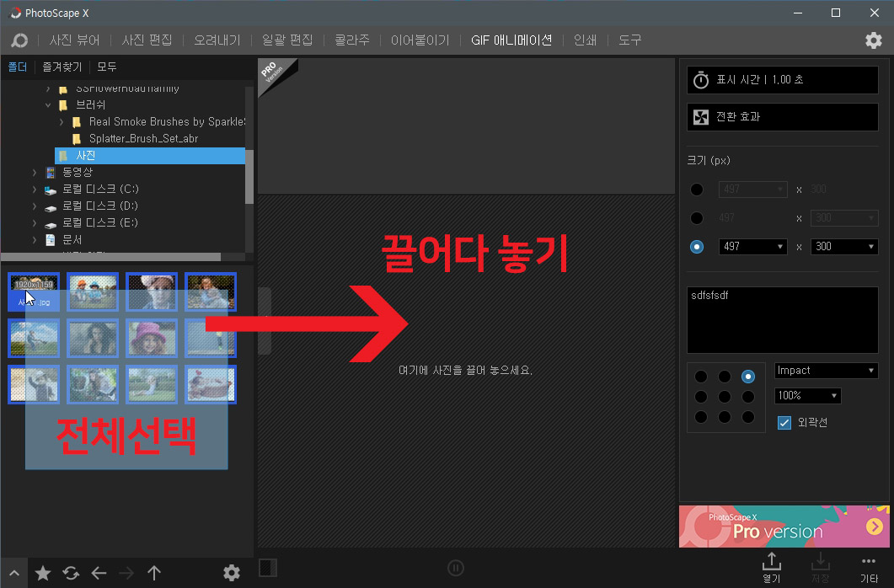
Task: Collapse panel with bottom-left caret button
Action: pyautogui.click(x=14, y=573)
